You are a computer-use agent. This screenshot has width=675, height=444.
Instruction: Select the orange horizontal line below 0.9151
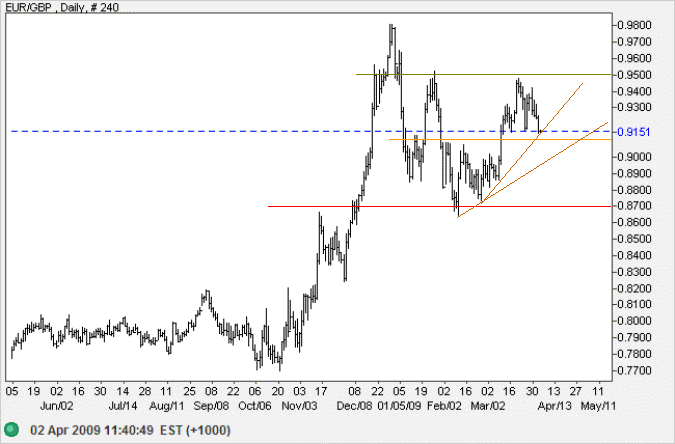pyautogui.click(x=500, y=140)
